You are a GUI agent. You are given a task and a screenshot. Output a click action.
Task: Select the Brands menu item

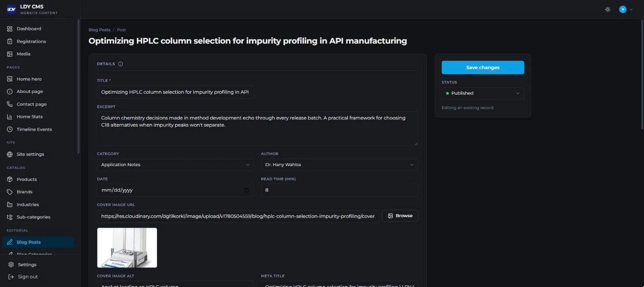[38, 192]
